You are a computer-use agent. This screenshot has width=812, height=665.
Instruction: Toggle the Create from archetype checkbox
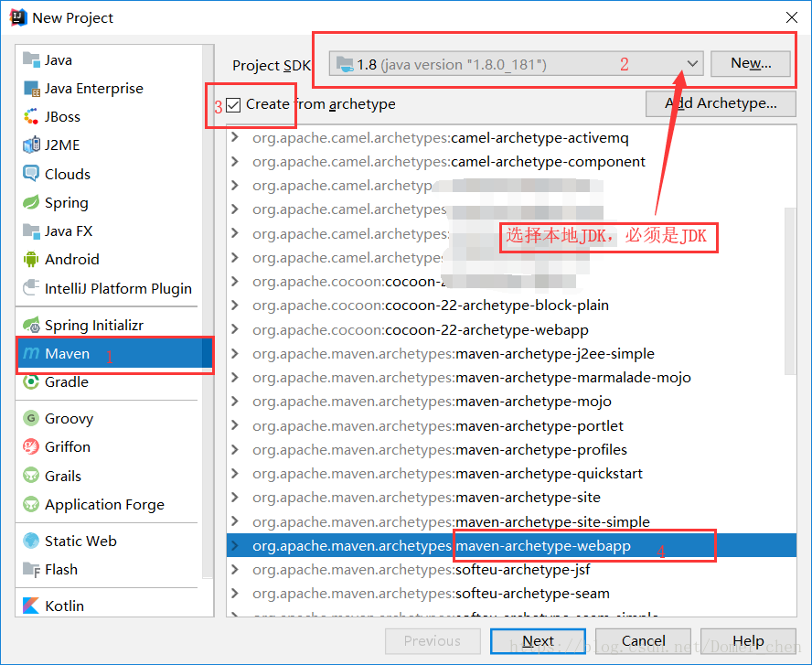pos(233,105)
